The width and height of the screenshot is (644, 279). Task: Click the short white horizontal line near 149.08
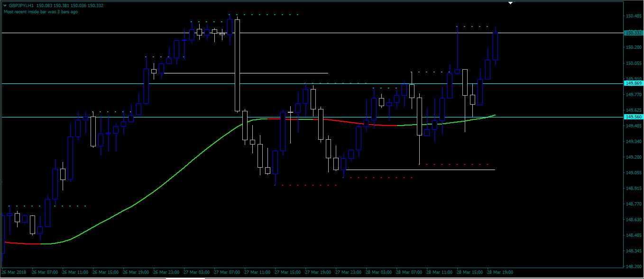tap(421, 170)
